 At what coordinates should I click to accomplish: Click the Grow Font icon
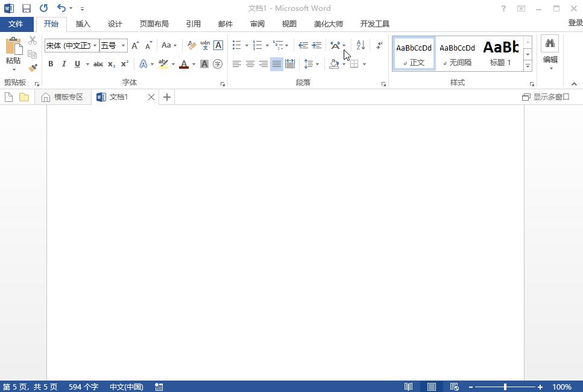[135, 45]
